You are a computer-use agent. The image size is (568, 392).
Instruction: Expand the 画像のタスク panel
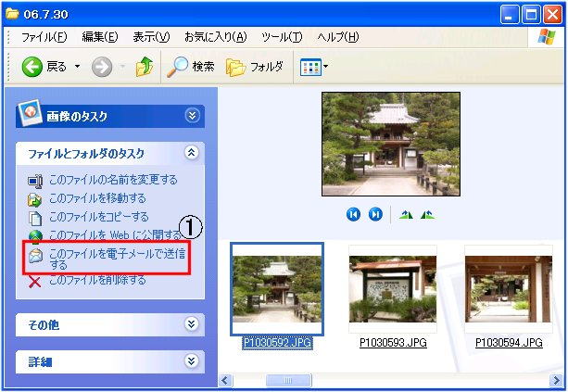coord(192,116)
